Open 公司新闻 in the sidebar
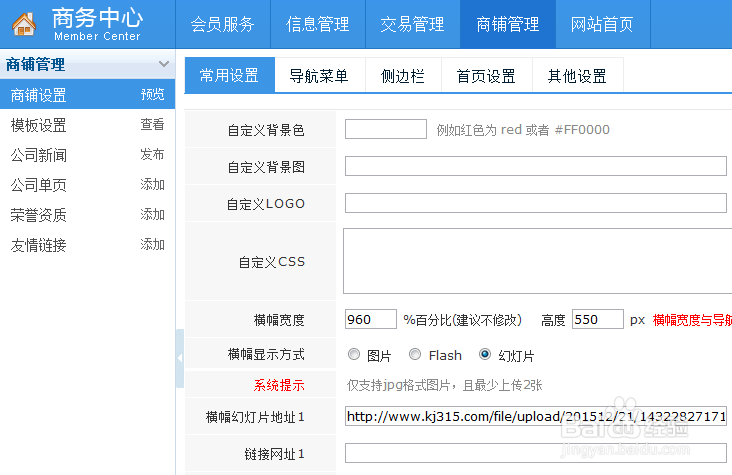The height and width of the screenshot is (475, 732). click(x=39, y=155)
